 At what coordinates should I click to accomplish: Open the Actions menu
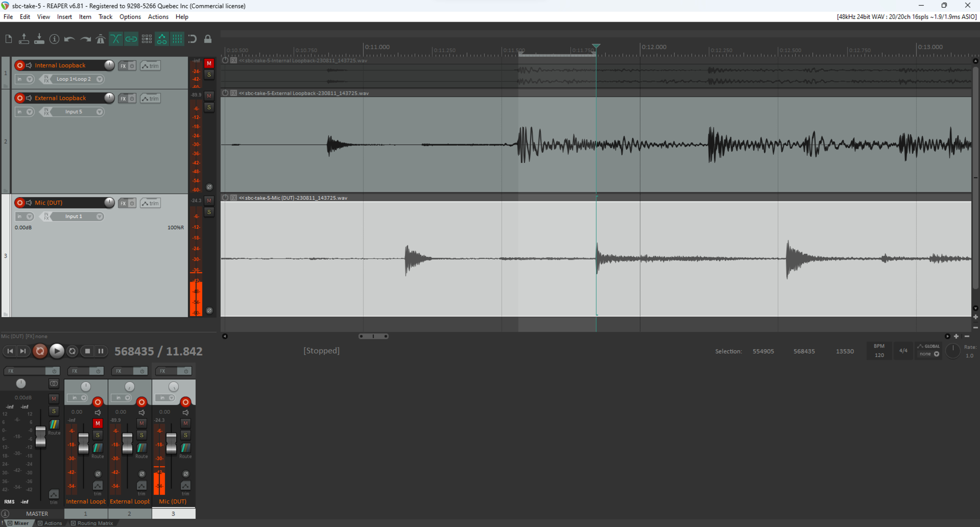click(158, 17)
